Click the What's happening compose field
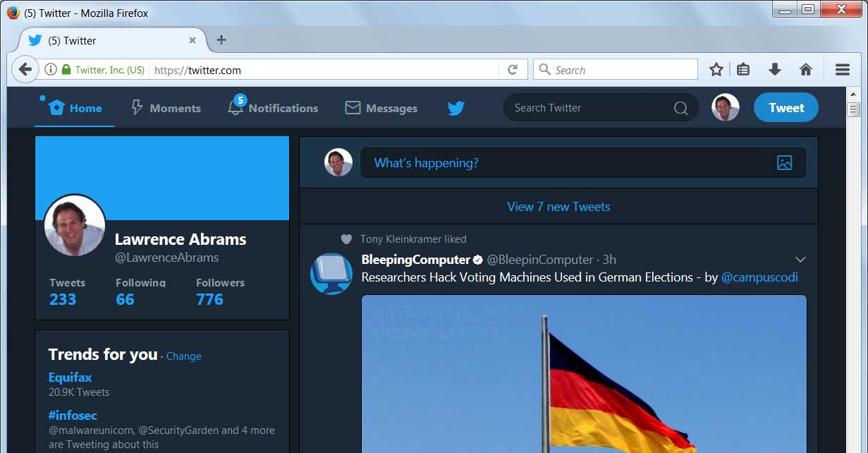The width and height of the screenshot is (868, 453). click(x=564, y=163)
